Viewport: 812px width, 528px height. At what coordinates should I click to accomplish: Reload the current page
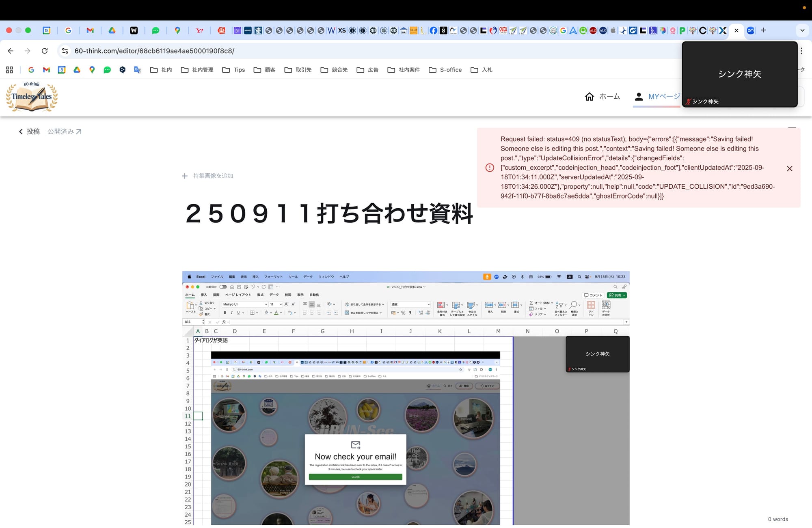pyautogui.click(x=45, y=51)
